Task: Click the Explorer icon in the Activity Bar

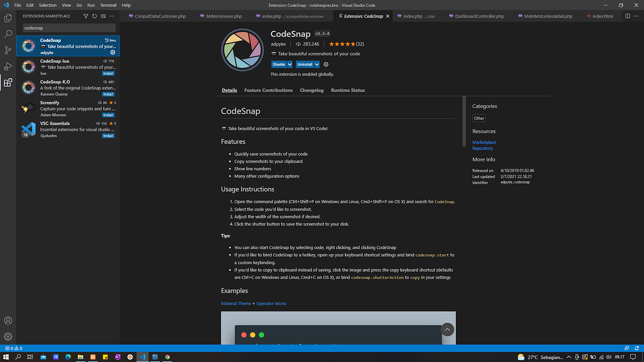Action: [x=8, y=18]
